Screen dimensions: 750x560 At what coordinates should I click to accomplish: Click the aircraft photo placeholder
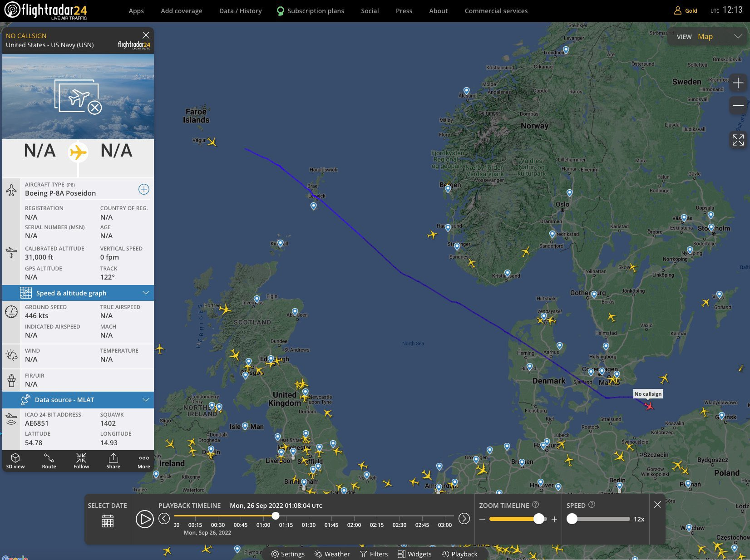pos(78,97)
